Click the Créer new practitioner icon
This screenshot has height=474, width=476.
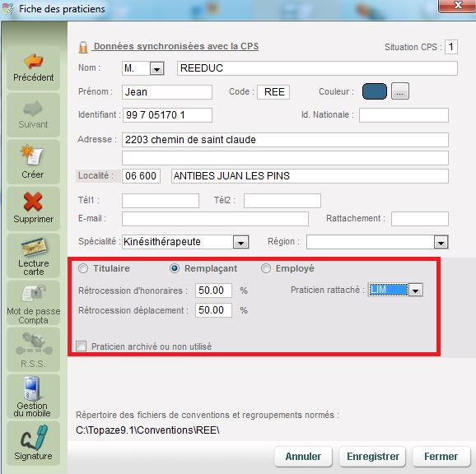[x=34, y=161]
